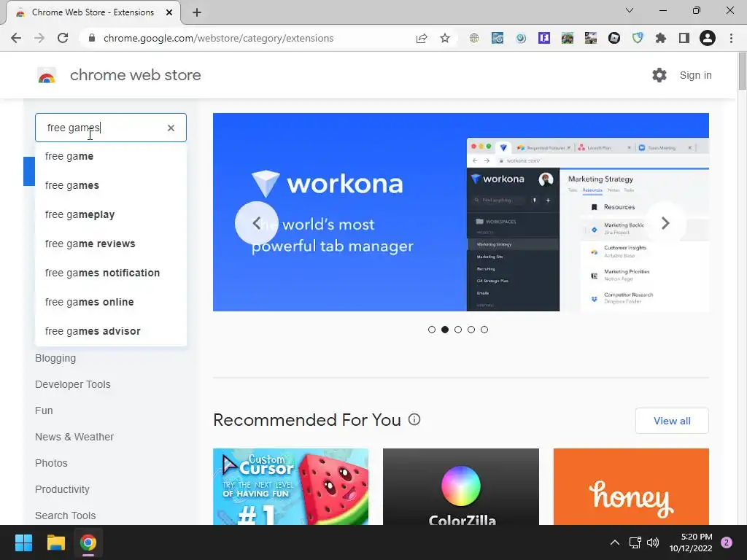Image resolution: width=747 pixels, height=560 pixels.
Task: Choose the 'free games advisor' suggestion
Action: point(111,331)
